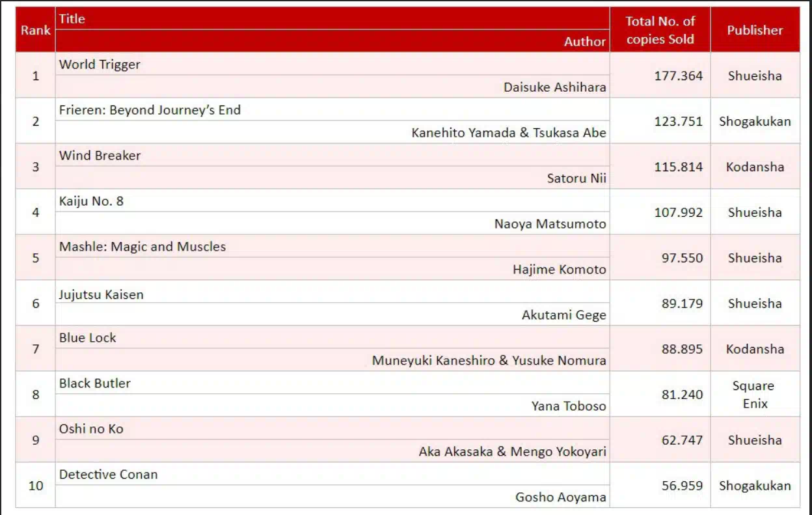This screenshot has height=515, width=812.
Task: Select Mashle: Magic and Muscles title
Action: click(x=142, y=247)
